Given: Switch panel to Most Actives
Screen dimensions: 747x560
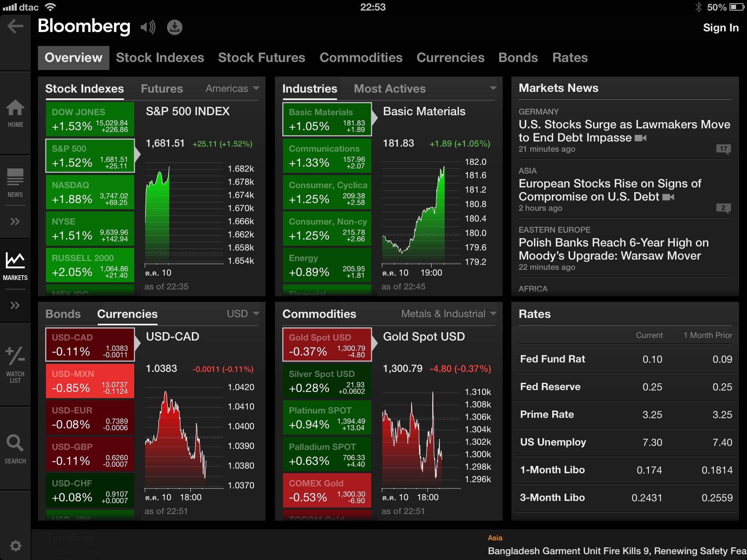Looking at the screenshot, I should click(390, 89).
